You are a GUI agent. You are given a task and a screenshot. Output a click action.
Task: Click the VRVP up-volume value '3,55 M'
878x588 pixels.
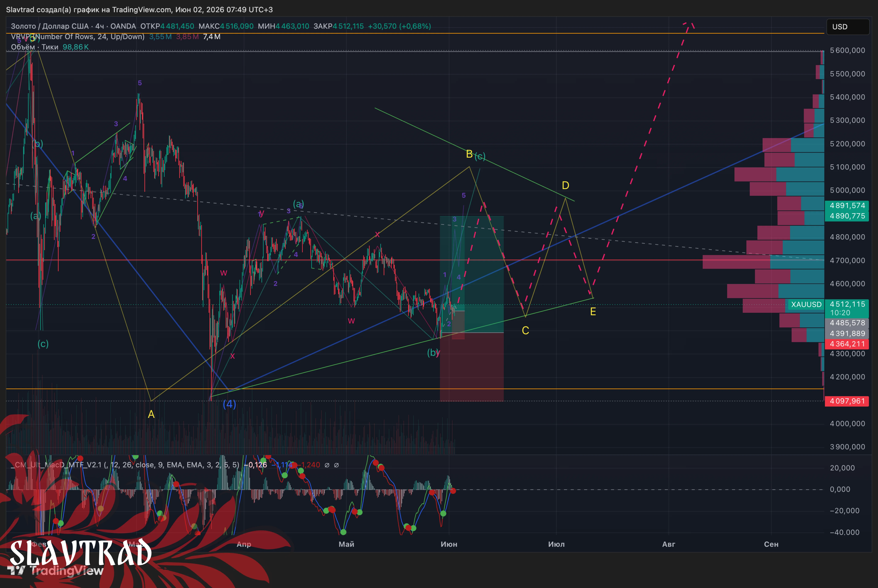(161, 37)
